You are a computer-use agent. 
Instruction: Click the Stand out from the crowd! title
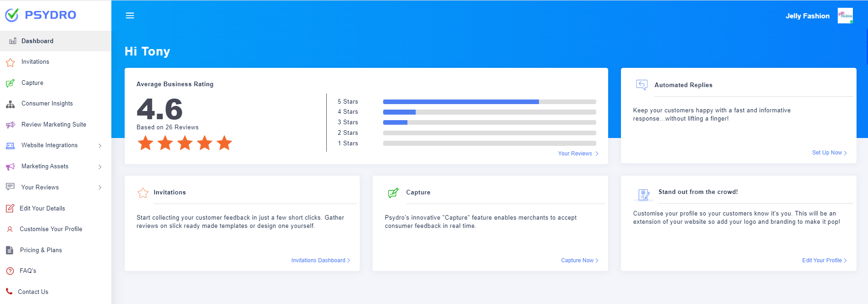pos(698,192)
